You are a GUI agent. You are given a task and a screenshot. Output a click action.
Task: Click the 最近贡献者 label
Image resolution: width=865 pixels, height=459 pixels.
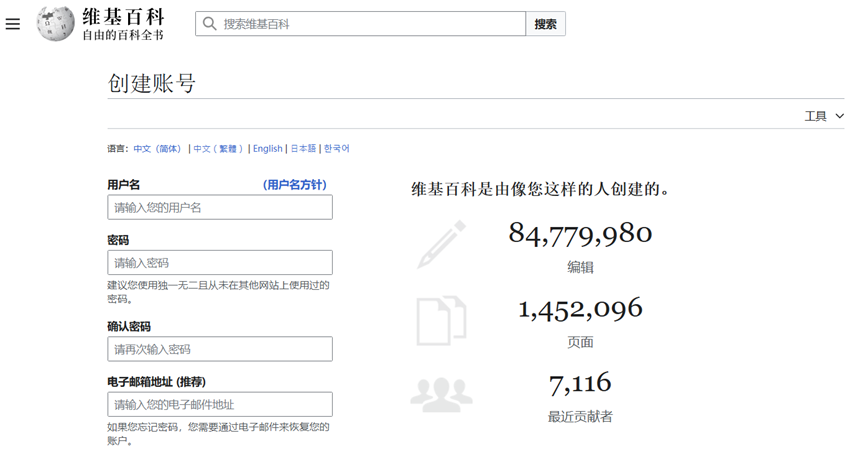[580, 417]
